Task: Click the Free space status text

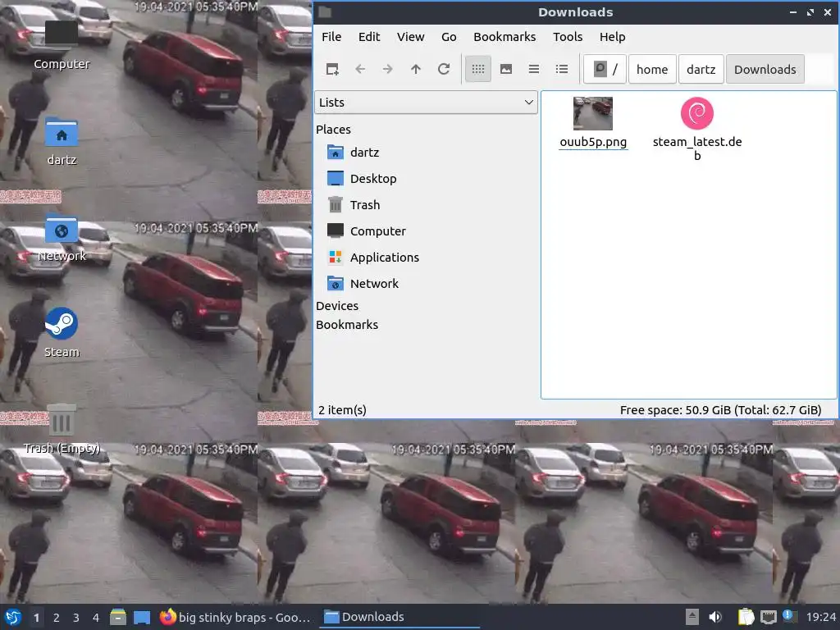Action: tap(720, 410)
